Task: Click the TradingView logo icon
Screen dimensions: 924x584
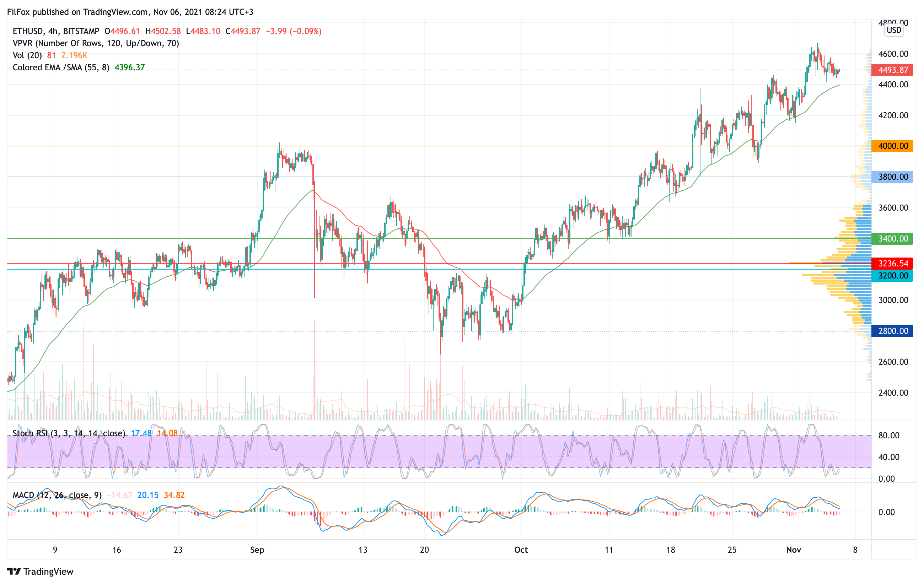Action: click(x=14, y=571)
